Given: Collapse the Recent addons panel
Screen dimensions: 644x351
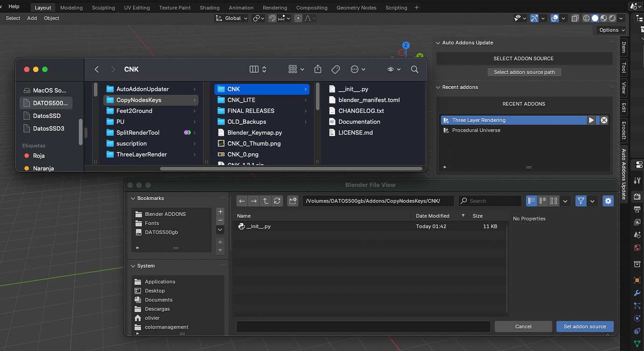Looking at the screenshot, I should point(438,87).
